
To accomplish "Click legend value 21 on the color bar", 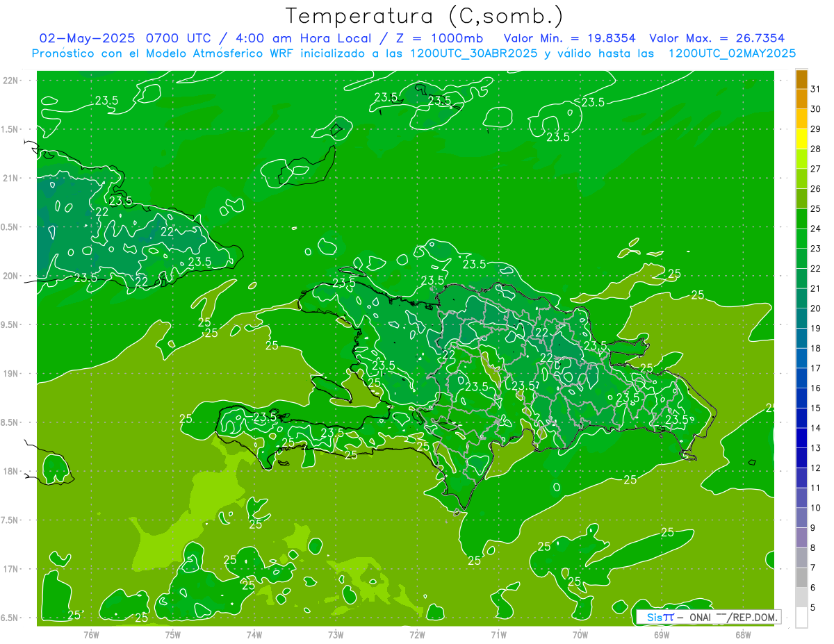I will coord(815,288).
